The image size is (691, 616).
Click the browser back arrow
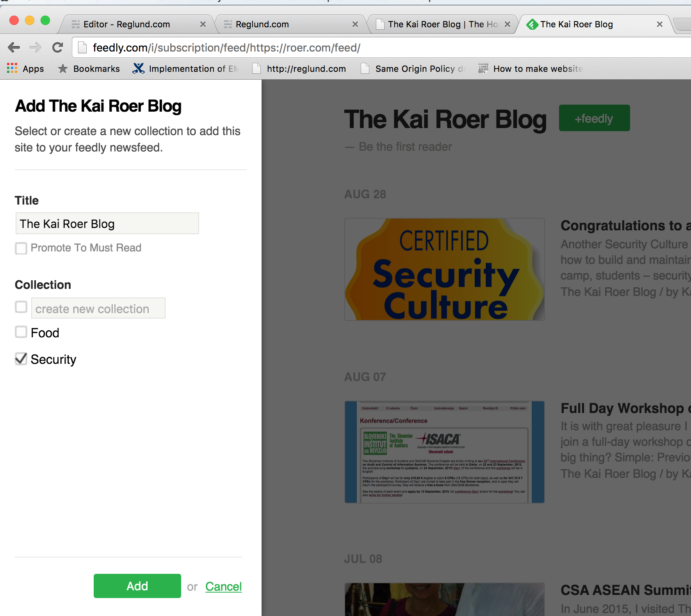[14, 48]
